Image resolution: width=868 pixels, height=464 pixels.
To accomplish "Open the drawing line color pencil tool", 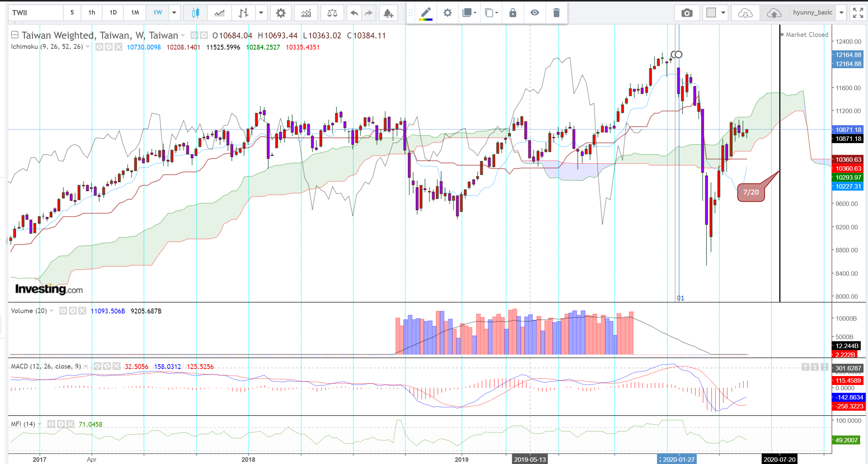I will 426,13.
